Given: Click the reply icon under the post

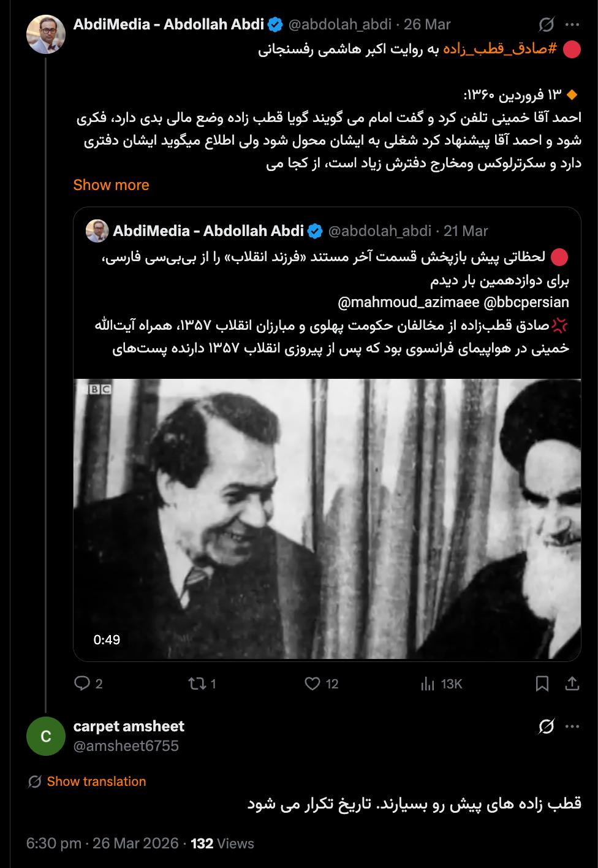Looking at the screenshot, I should (x=82, y=683).
